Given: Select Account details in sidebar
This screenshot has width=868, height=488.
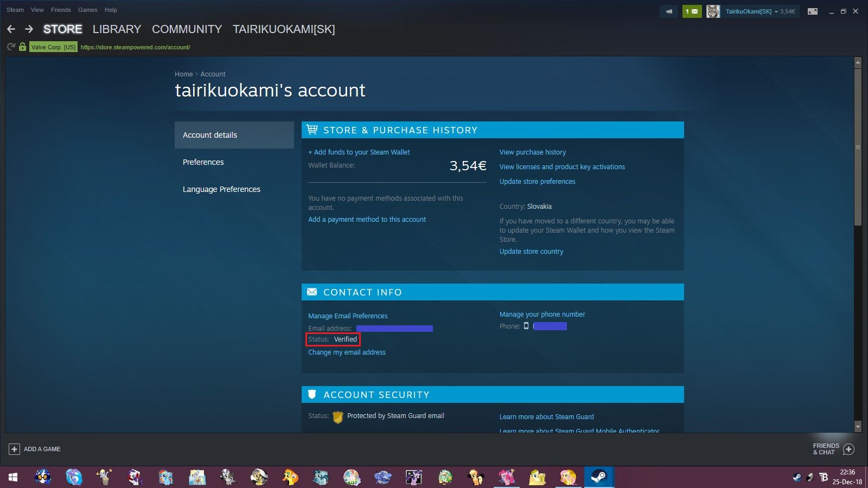Looking at the screenshot, I should point(234,135).
